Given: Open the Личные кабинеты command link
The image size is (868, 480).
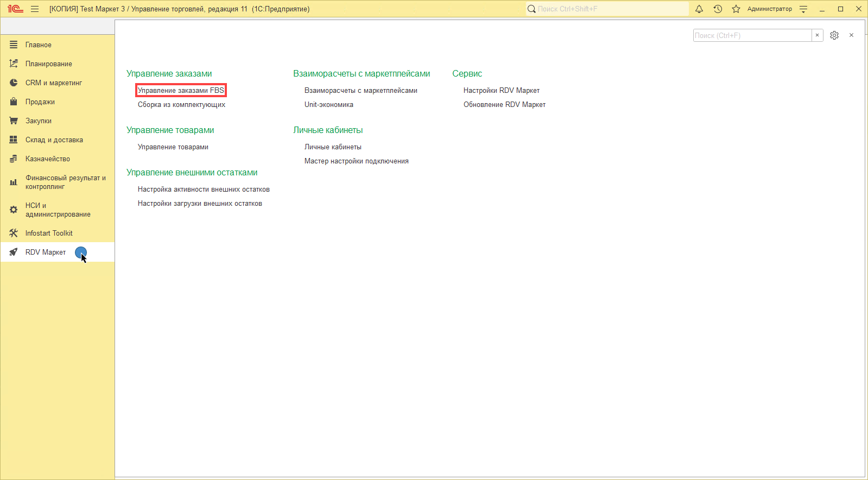Looking at the screenshot, I should click(x=333, y=147).
